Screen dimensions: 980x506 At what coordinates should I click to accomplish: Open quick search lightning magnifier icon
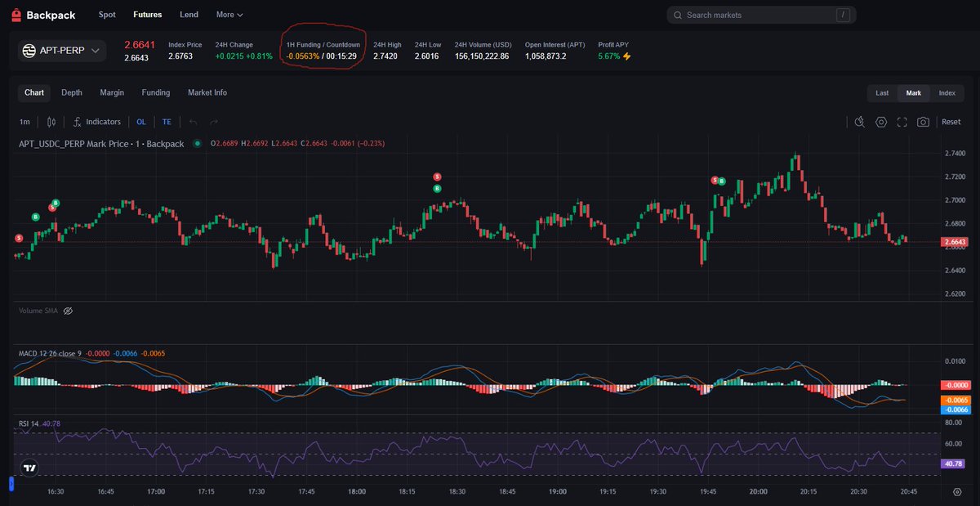[x=859, y=122]
